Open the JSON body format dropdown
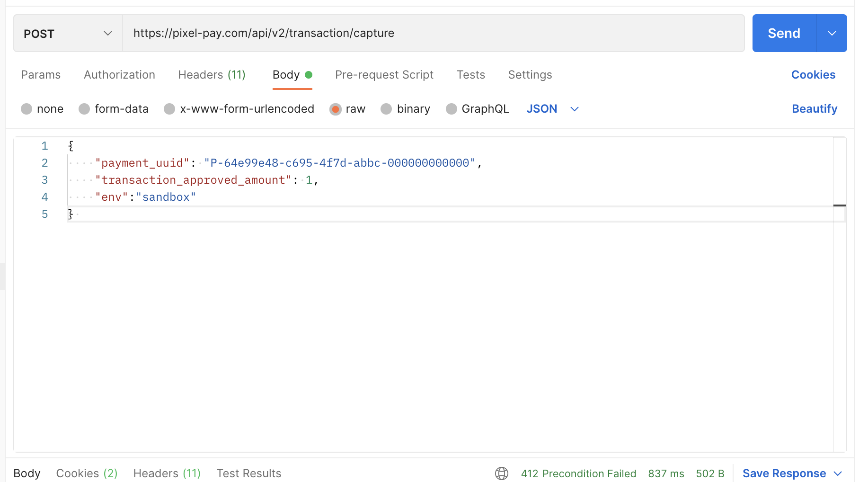The width and height of the screenshot is (868, 482). click(553, 108)
